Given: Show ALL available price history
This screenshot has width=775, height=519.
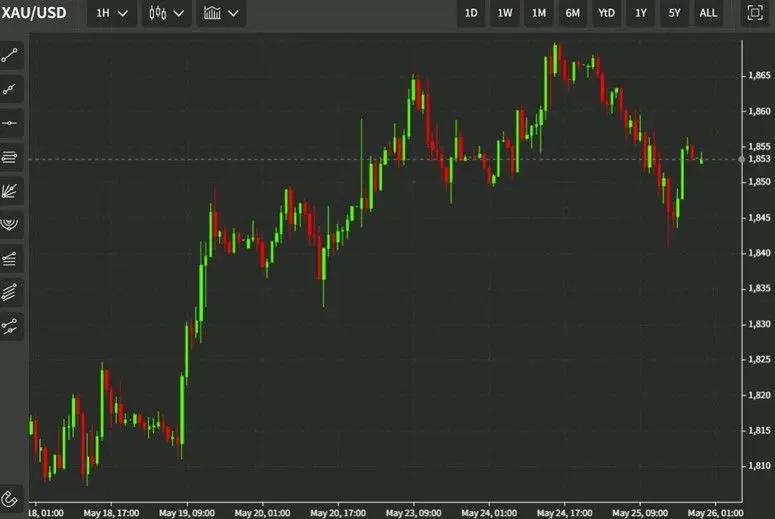Looking at the screenshot, I should (708, 13).
